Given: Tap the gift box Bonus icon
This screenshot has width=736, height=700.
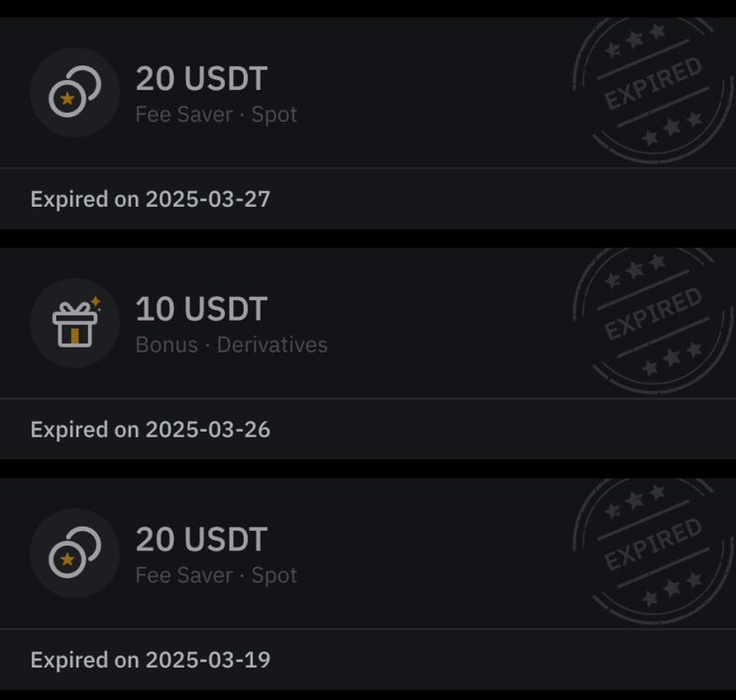Looking at the screenshot, I should pos(75,323).
